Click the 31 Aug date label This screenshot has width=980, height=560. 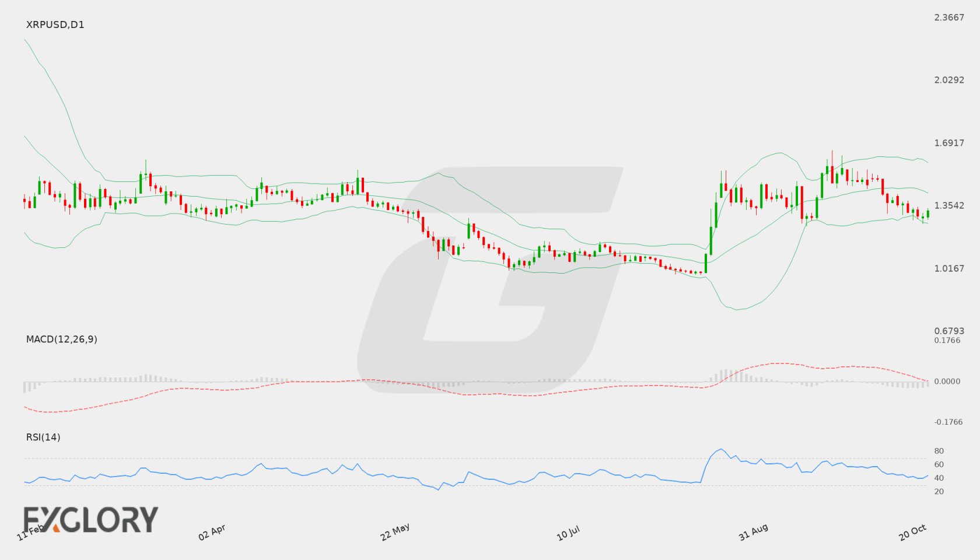753,532
